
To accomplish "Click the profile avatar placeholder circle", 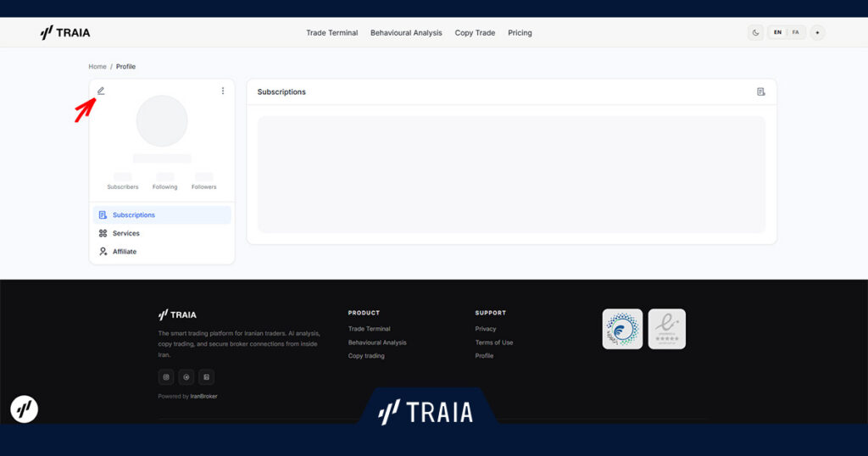I will 162,120.
